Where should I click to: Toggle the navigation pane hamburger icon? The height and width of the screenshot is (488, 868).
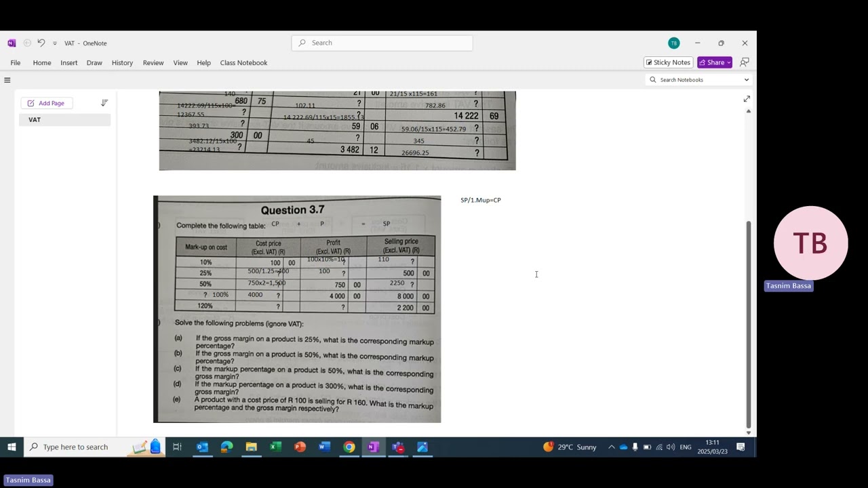(x=7, y=80)
